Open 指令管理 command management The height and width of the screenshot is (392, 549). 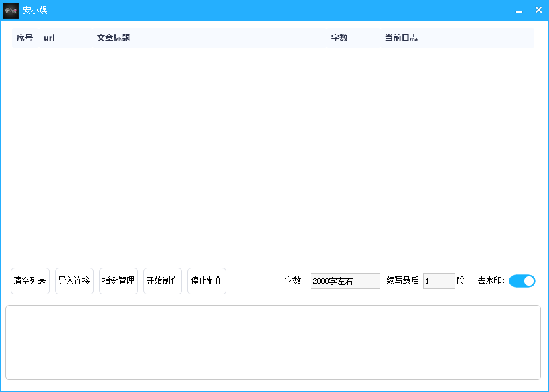pyautogui.click(x=119, y=281)
